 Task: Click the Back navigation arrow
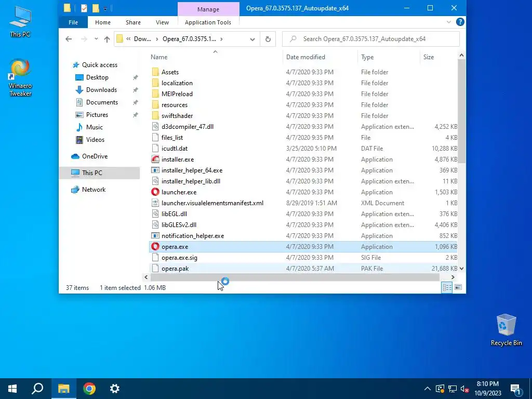tap(69, 39)
